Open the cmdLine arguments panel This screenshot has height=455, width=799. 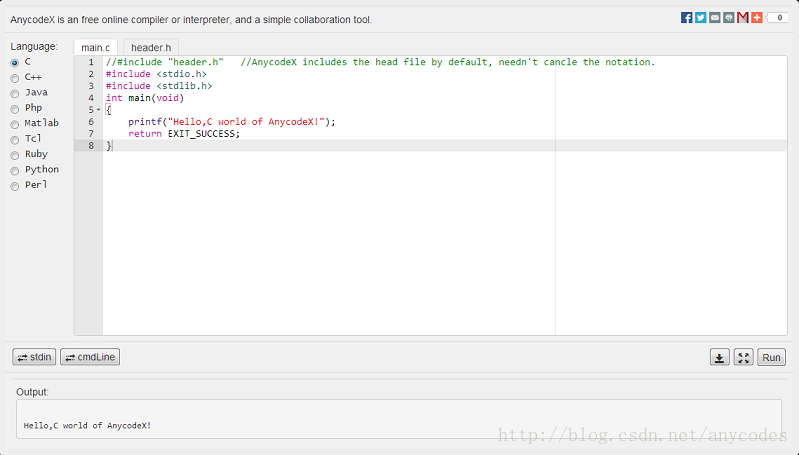tap(90, 357)
